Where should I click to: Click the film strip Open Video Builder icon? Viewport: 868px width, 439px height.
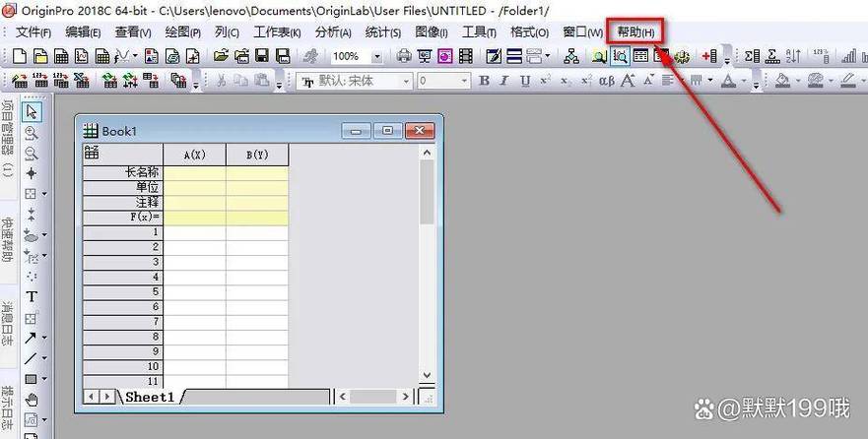[x=466, y=56]
